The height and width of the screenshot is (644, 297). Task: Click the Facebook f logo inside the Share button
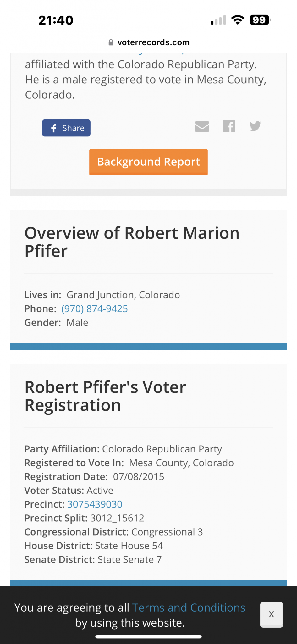(x=54, y=128)
